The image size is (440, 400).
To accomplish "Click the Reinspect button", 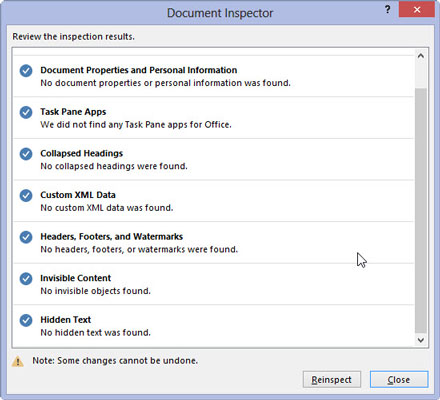I will click(332, 380).
